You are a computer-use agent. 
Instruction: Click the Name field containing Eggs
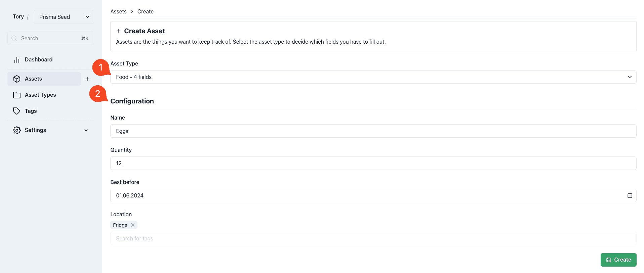[373, 131]
